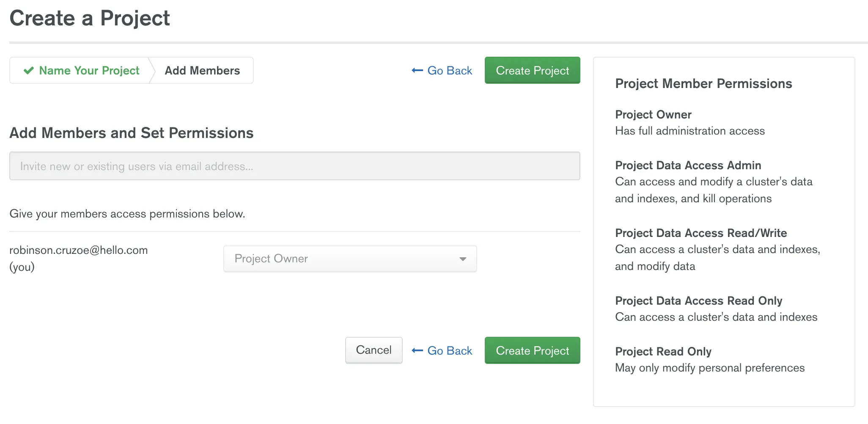
Task: Click the robinson.cruzoe@hello.com member email
Action: point(79,250)
